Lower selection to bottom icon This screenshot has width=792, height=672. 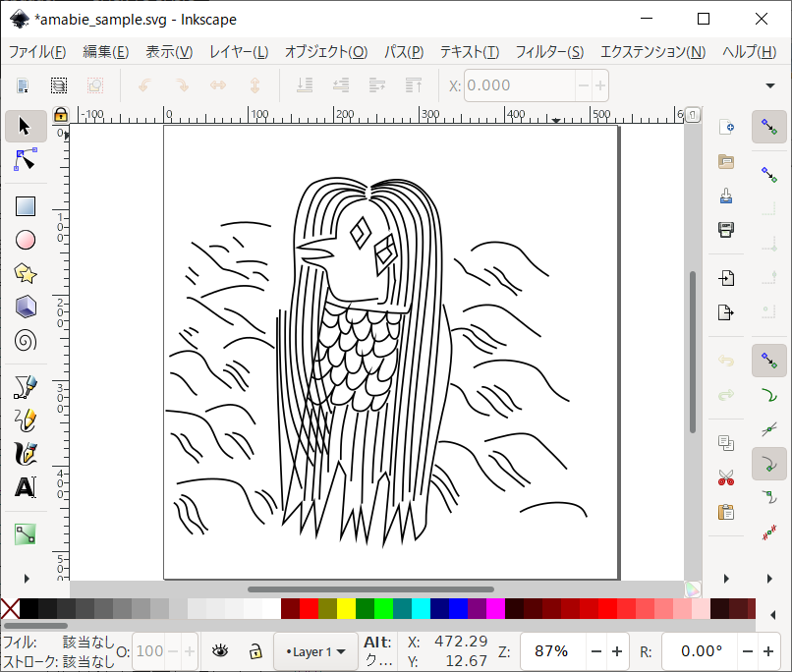click(305, 85)
